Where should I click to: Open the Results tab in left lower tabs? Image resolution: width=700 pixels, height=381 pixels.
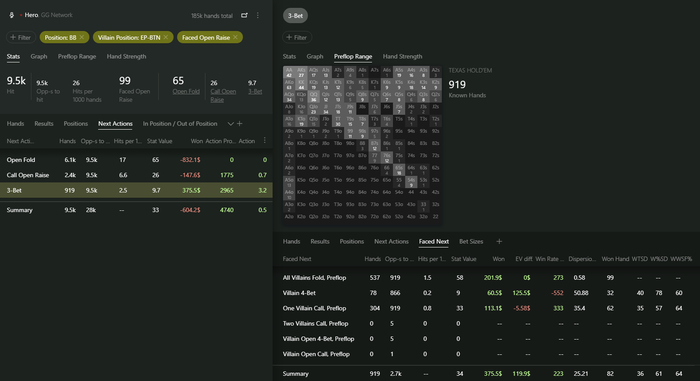point(44,124)
